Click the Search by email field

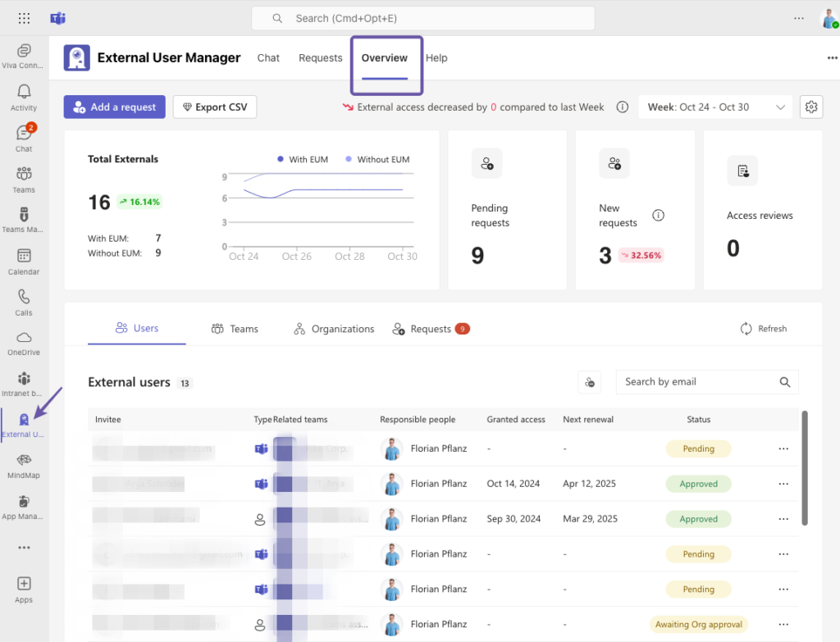pos(707,382)
